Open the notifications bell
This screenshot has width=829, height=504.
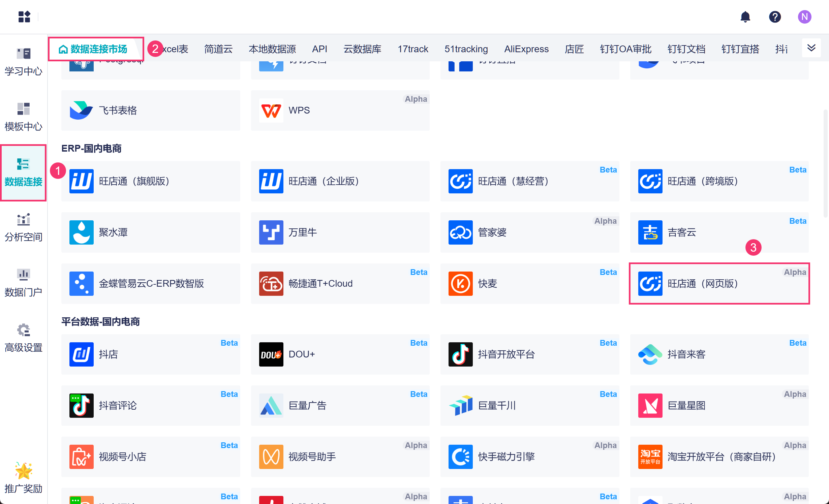pos(745,17)
